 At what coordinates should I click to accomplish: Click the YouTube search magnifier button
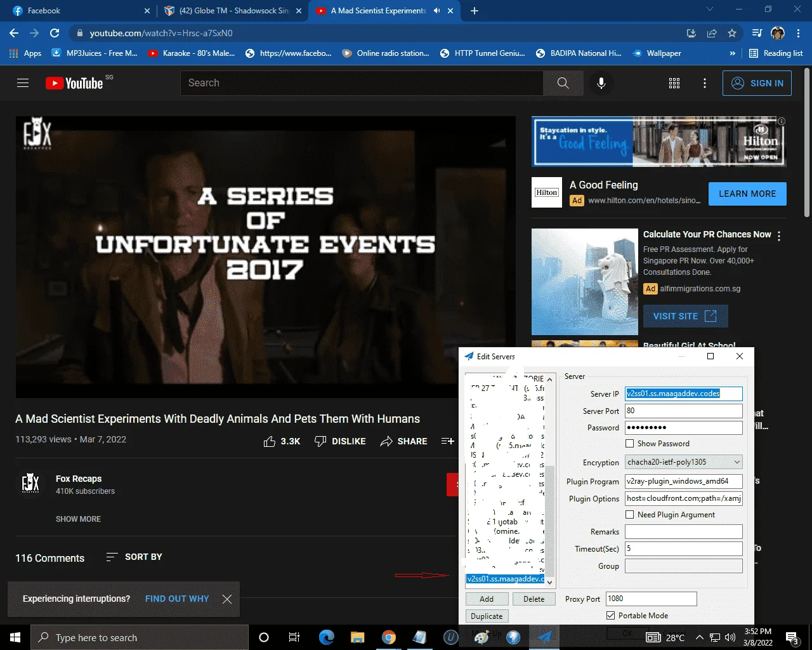pyautogui.click(x=563, y=83)
